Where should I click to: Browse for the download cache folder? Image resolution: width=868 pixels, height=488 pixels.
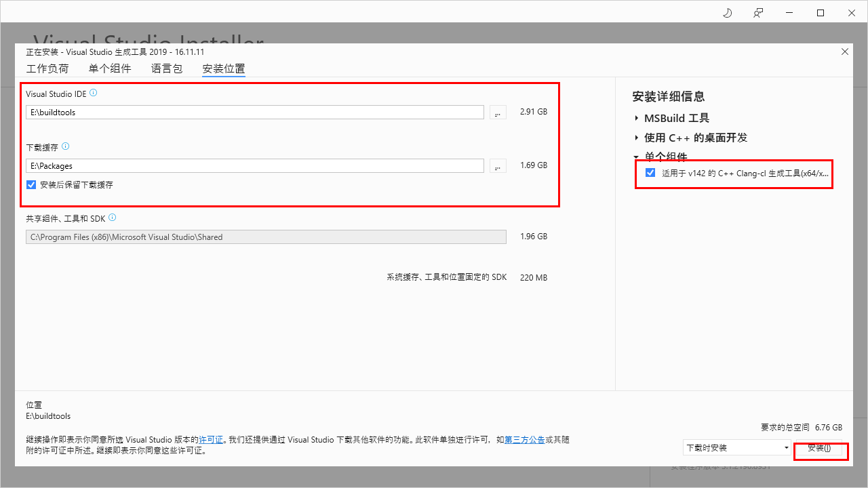pyautogui.click(x=498, y=165)
